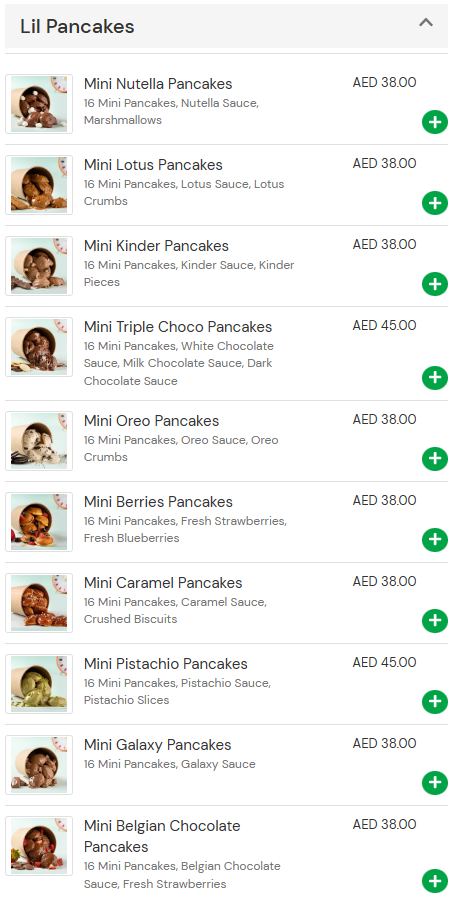View Mini Berries Pancakes thumbnail image
Screen dimensions: 457x910
[x=39, y=522]
